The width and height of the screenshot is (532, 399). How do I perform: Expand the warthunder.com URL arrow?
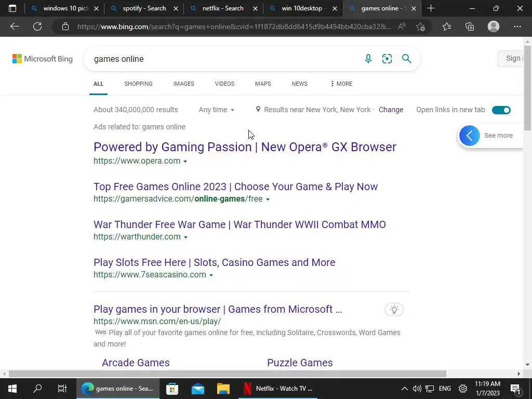[185, 237]
